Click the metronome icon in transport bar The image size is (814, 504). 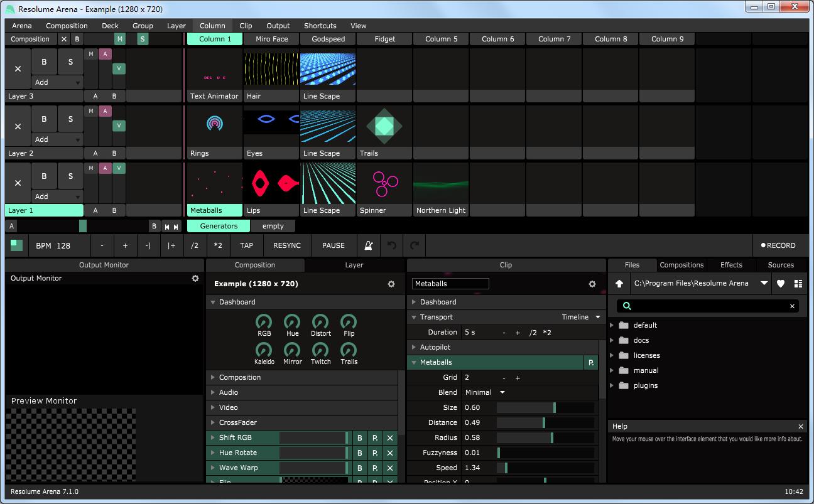369,245
